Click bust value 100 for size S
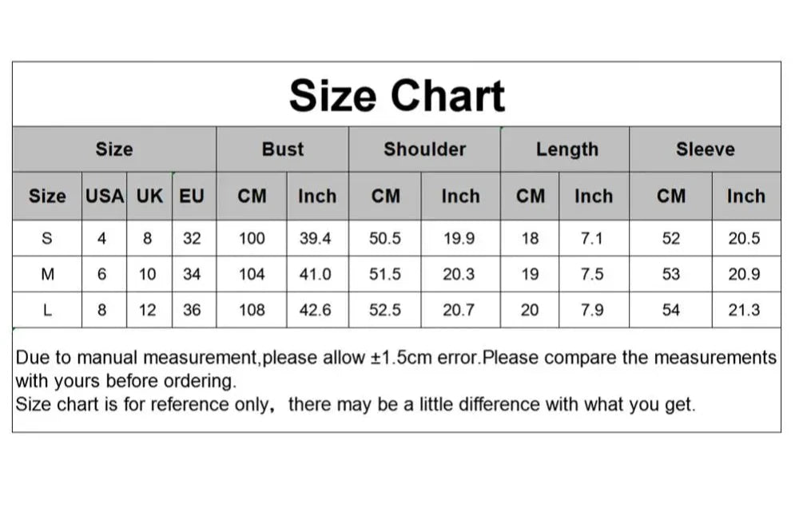 click(x=252, y=238)
